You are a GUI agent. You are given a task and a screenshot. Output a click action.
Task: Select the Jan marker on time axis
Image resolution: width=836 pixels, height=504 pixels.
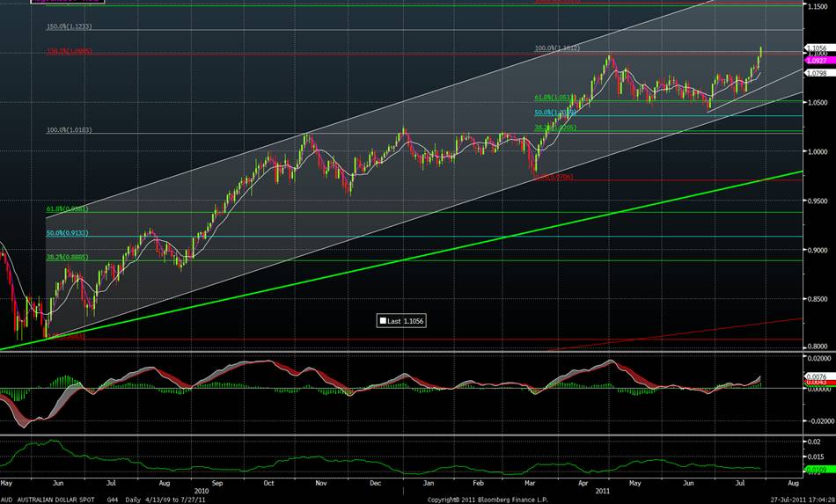(428, 484)
